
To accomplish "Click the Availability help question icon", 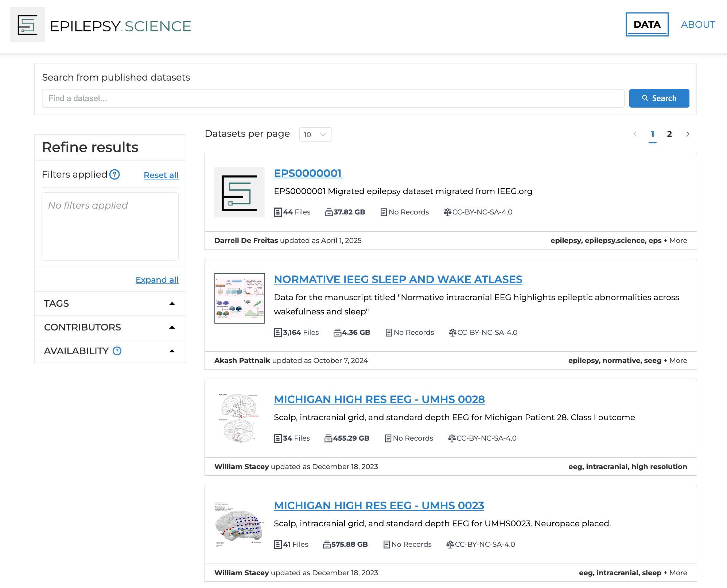I will point(117,351).
